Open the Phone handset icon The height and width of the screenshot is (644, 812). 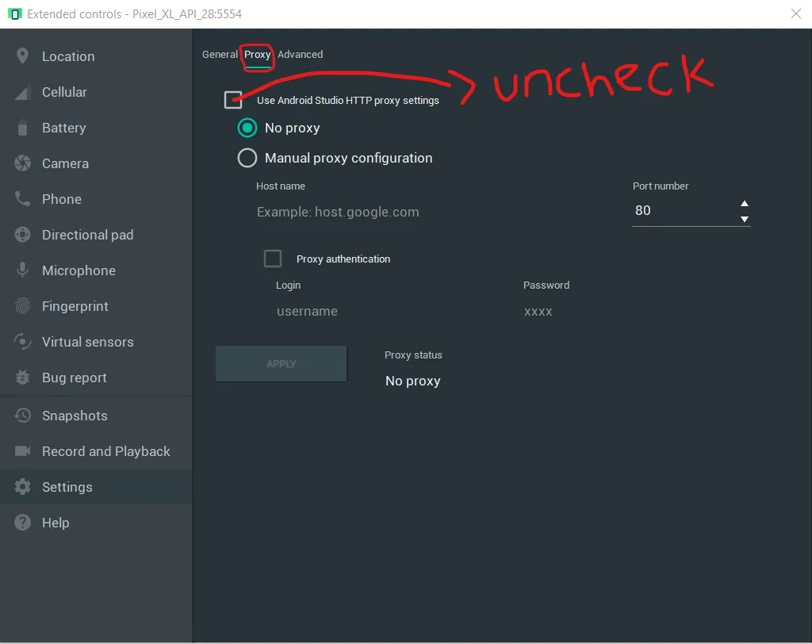pyautogui.click(x=22, y=199)
